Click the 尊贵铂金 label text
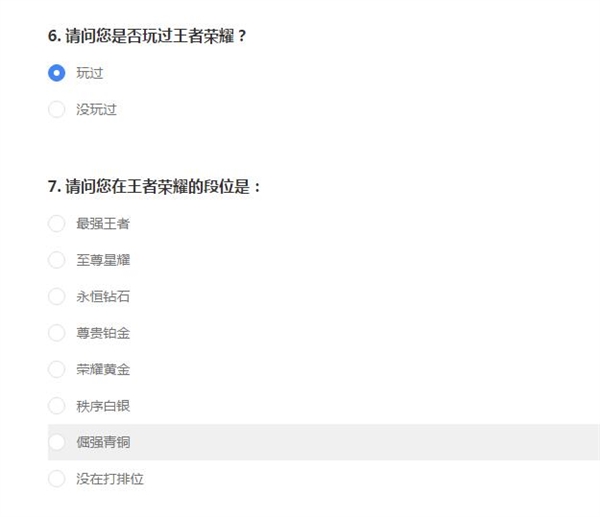The width and height of the screenshot is (600, 517). (x=102, y=333)
